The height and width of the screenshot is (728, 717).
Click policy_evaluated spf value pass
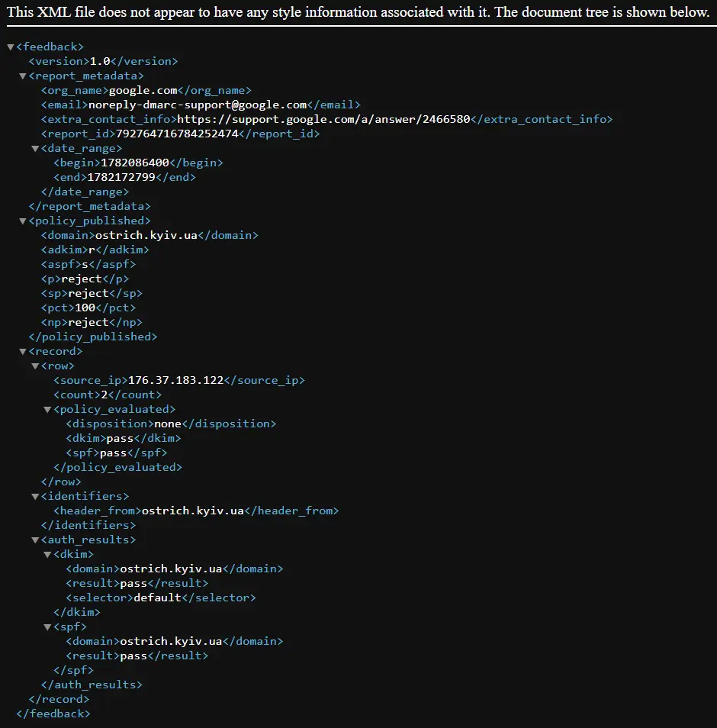(113, 453)
